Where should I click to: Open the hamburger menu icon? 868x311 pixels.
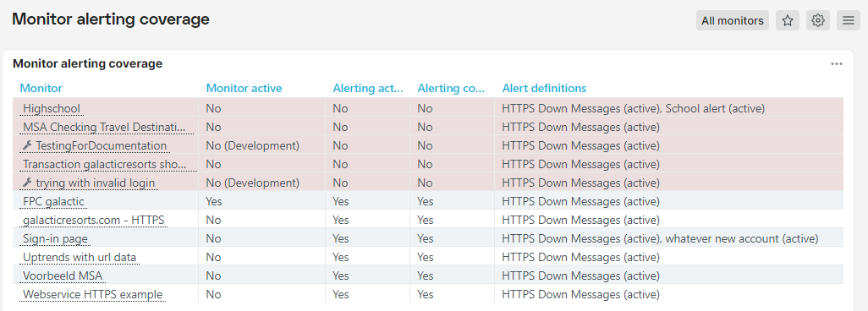click(x=848, y=20)
